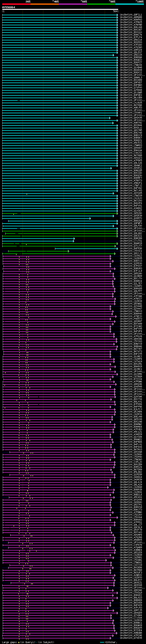Select the UniRef100_O65280 label

pyautogui.click(x=131, y=213)
